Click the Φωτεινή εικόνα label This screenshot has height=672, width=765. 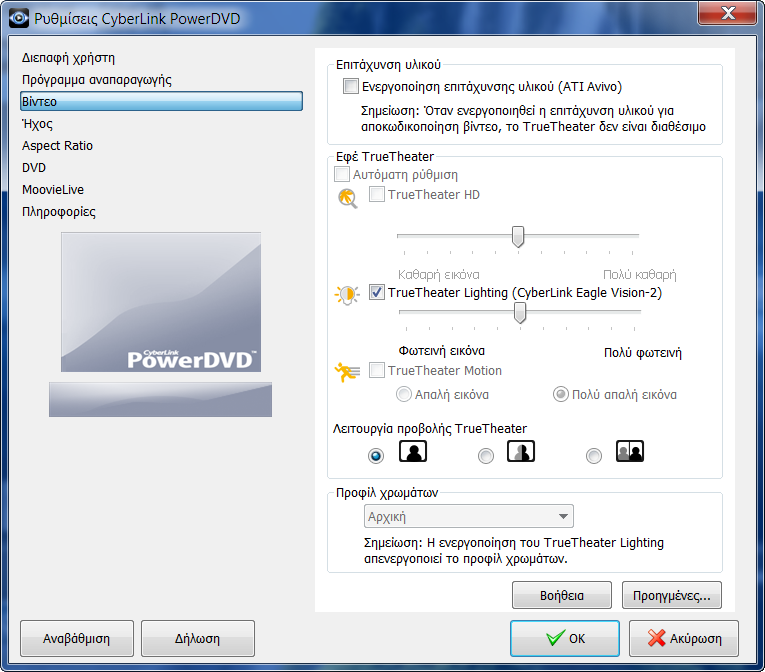point(442,350)
